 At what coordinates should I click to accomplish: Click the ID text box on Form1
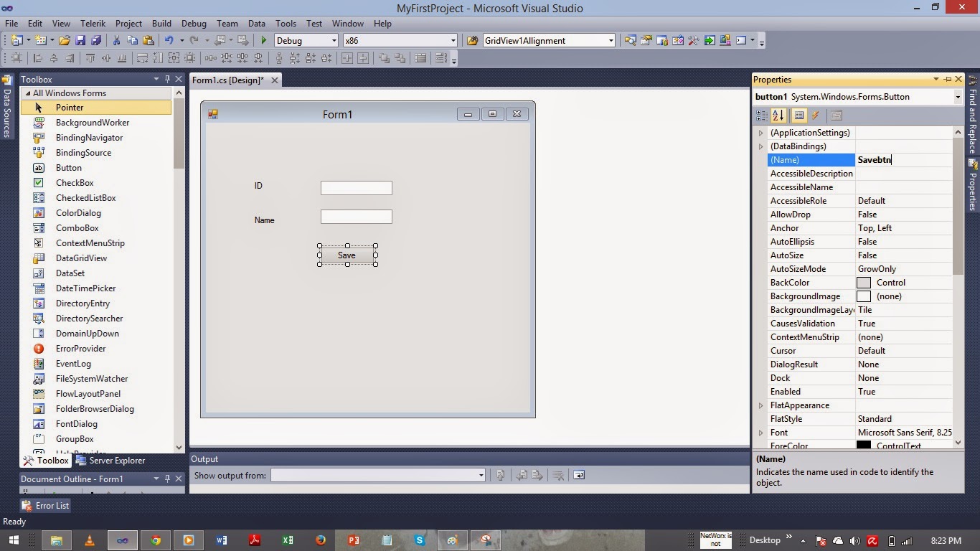pyautogui.click(x=357, y=188)
